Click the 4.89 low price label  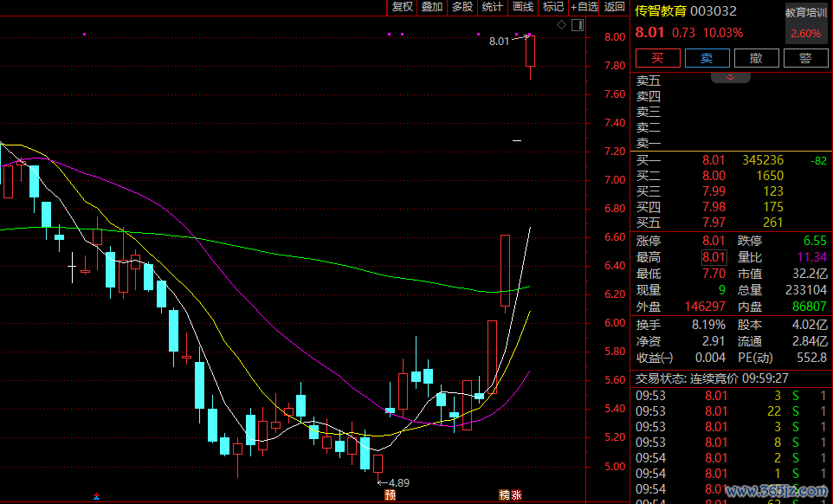(x=399, y=482)
